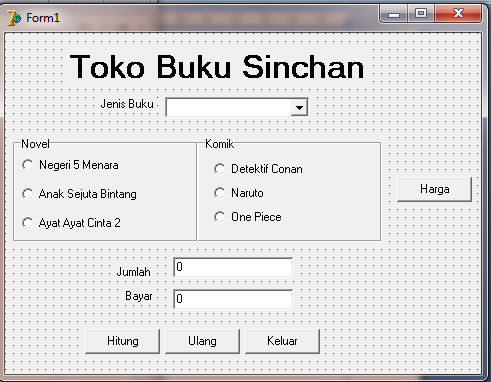Focus the Jumlah input field
This screenshot has height=382, width=491.
(233, 267)
